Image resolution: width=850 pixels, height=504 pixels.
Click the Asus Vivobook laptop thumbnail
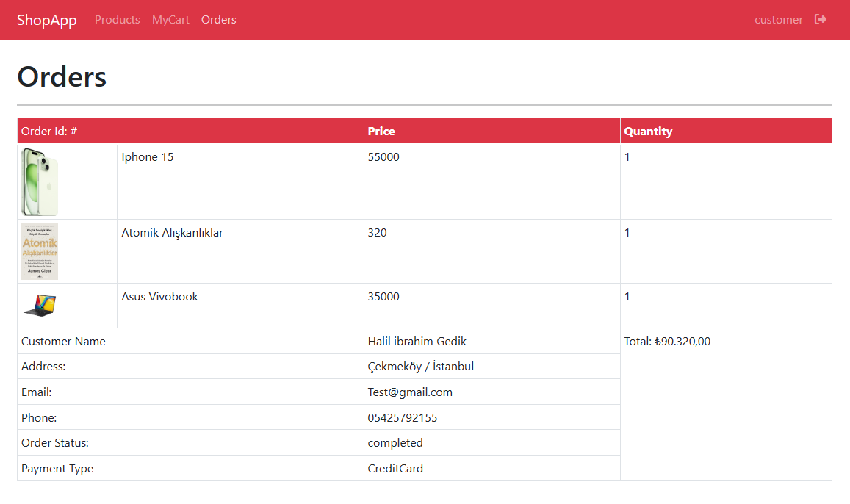tap(40, 305)
